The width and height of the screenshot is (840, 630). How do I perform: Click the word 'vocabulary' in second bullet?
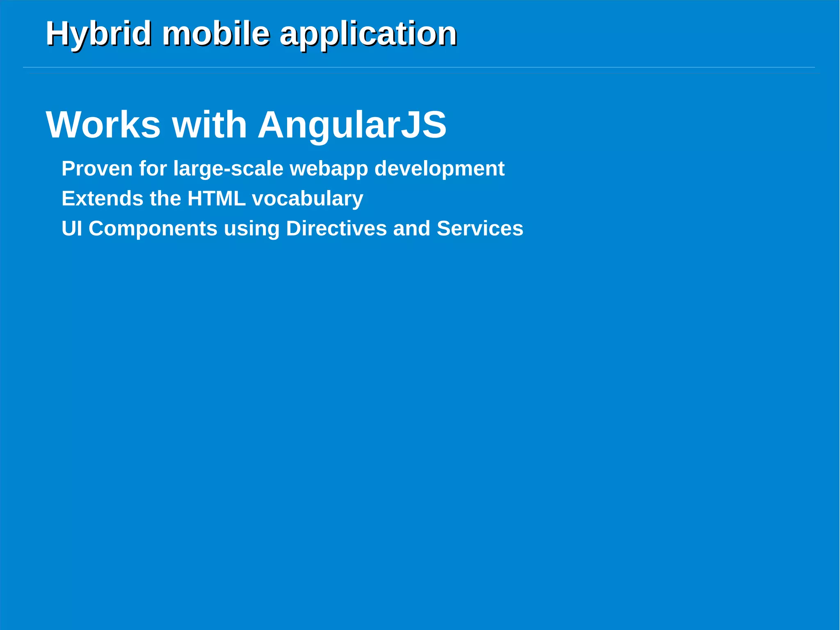click(x=307, y=199)
